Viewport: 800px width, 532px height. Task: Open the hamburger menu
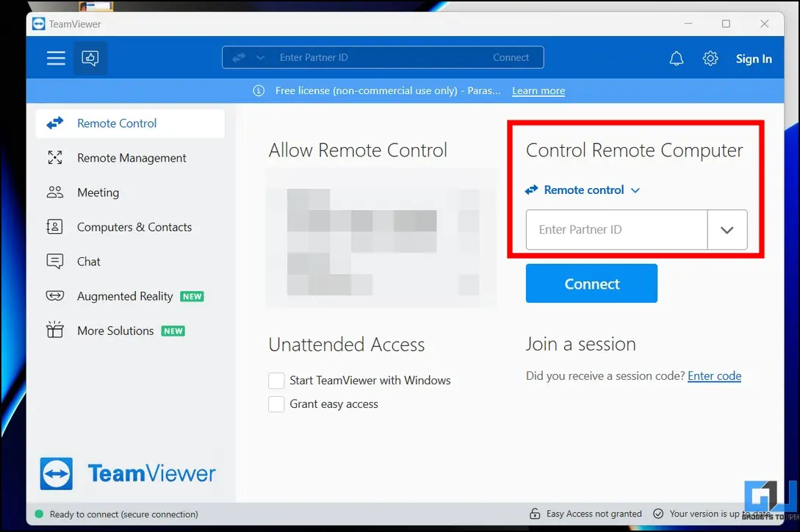pos(56,58)
